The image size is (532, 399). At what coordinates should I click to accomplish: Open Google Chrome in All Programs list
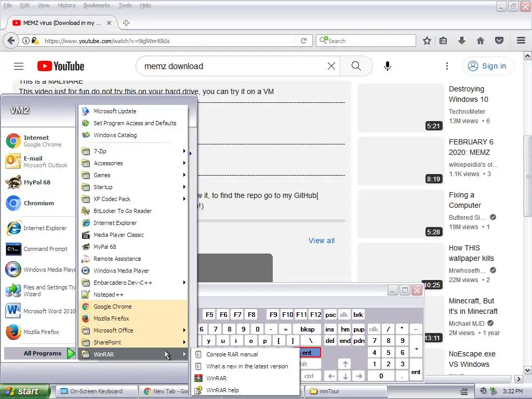click(x=134, y=307)
